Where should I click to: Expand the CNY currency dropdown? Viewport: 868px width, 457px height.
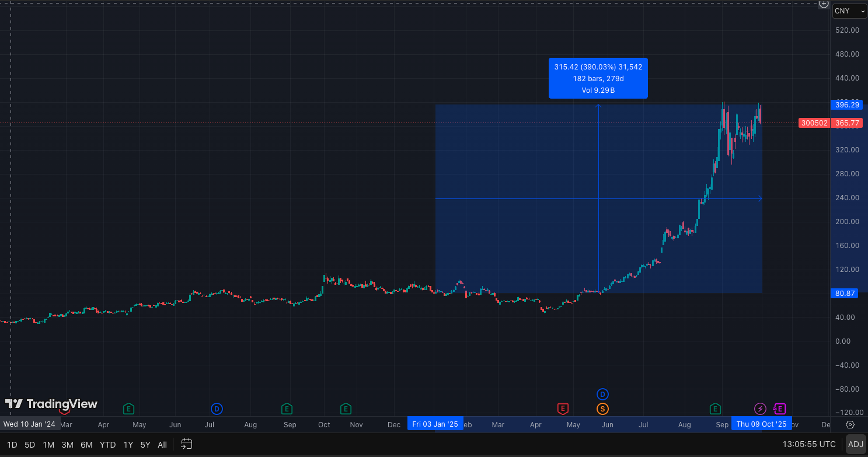(x=849, y=11)
